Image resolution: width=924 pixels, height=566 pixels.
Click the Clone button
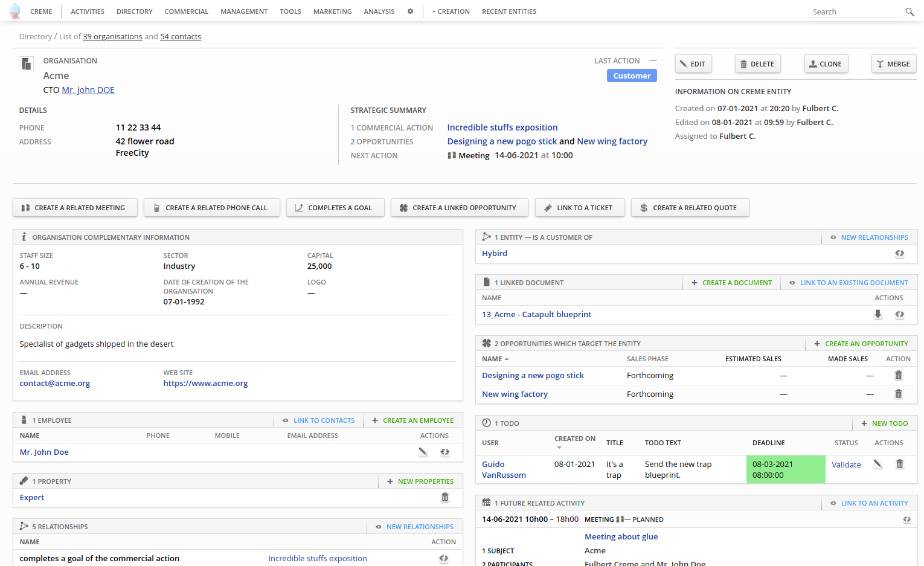point(826,64)
